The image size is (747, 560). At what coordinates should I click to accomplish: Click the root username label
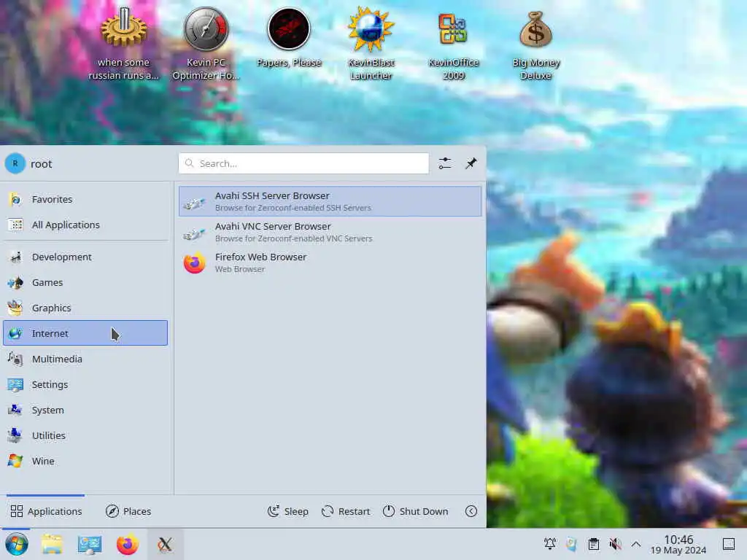pyautogui.click(x=41, y=164)
